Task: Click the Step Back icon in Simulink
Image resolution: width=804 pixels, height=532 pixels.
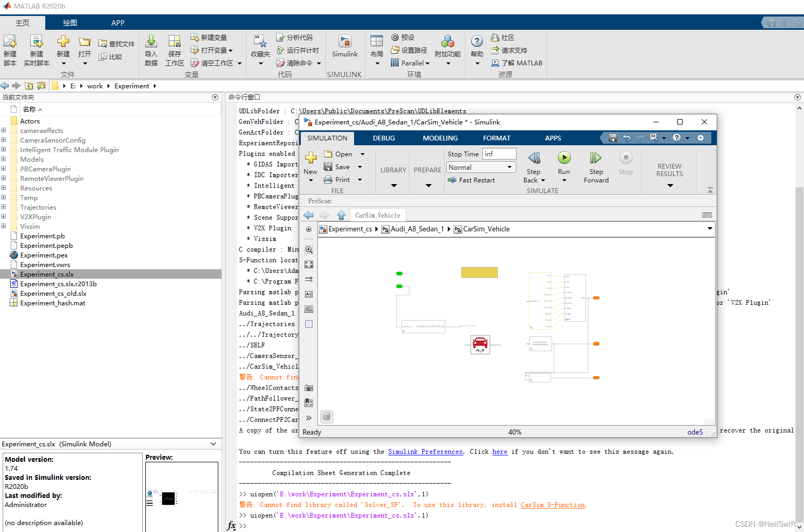Action: 534,158
